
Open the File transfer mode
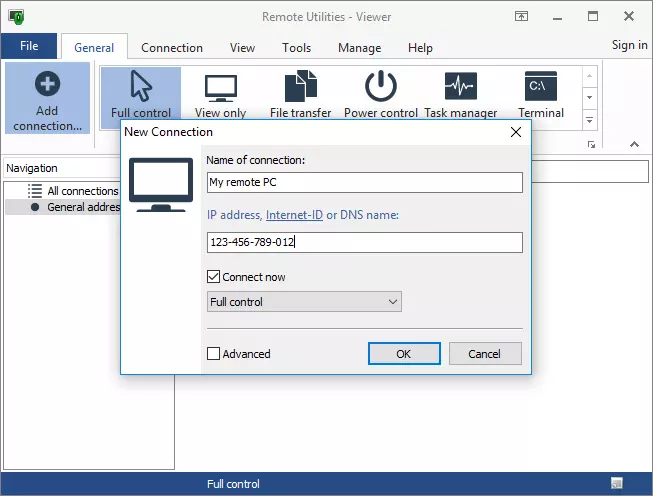[x=300, y=88]
